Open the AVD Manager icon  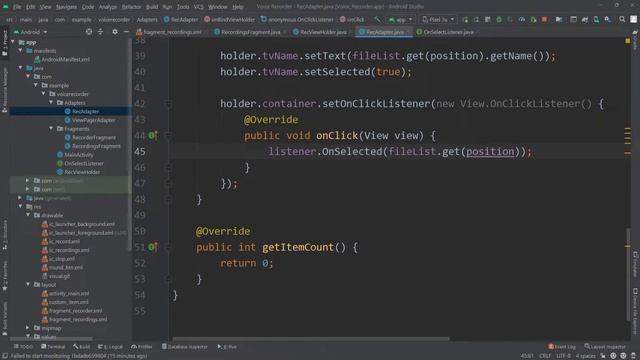point(596,19)
